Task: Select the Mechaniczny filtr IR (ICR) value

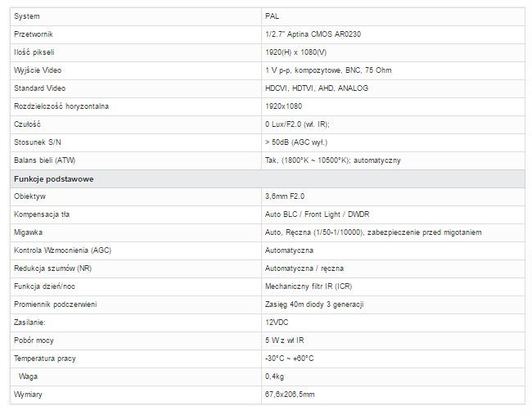Action: tap(309, 286)
